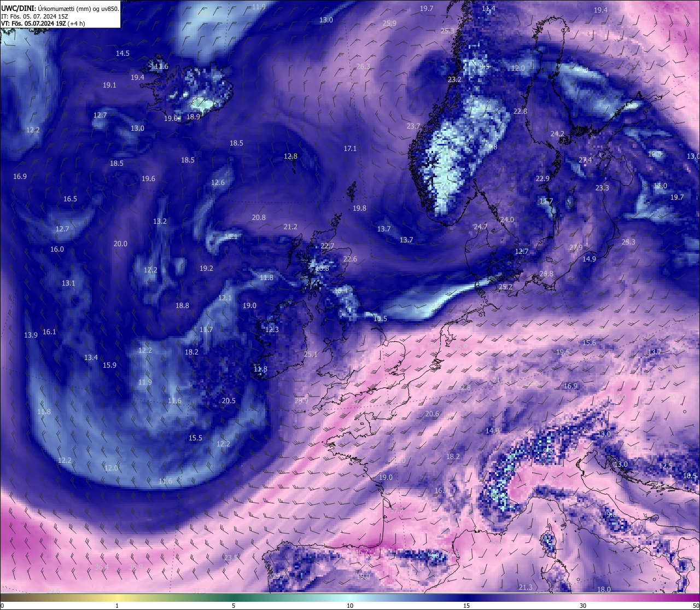
Task: Click the map value '25.9'
Action: click(x=389, y=24)
